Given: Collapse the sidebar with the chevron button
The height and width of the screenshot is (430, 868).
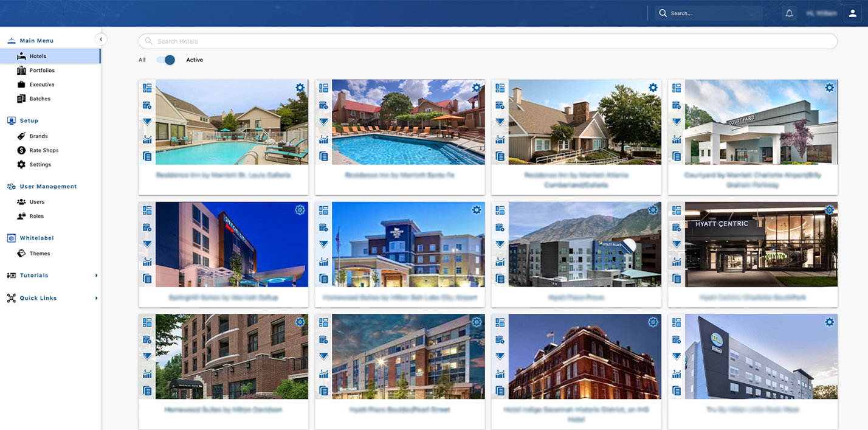Looking at the screenshot, I should coord(101,40).
